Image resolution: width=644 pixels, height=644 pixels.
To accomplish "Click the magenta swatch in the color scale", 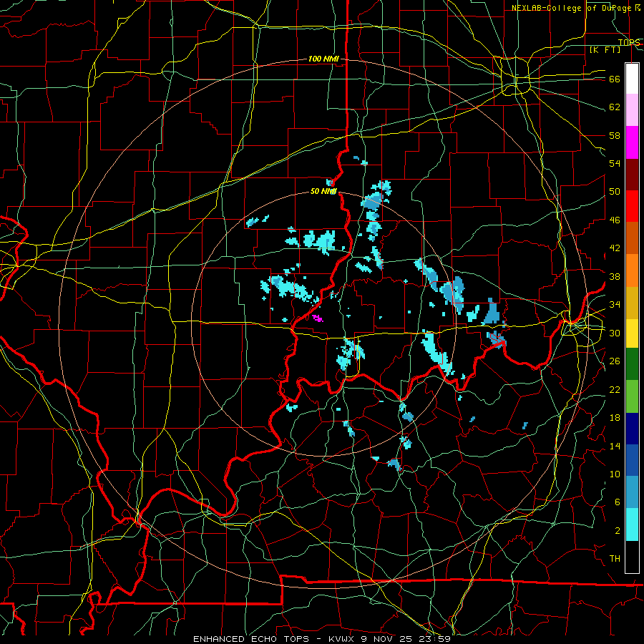I will (632, 142).
